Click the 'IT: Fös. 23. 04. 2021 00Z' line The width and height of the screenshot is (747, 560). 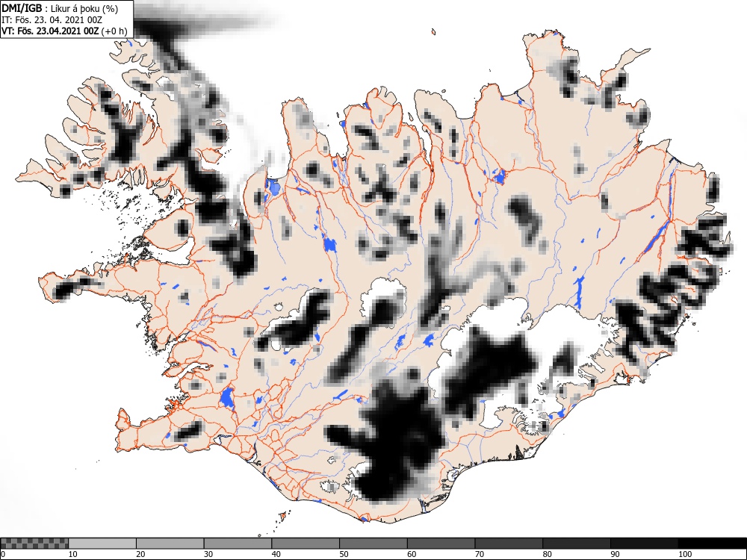pos(52,20)
